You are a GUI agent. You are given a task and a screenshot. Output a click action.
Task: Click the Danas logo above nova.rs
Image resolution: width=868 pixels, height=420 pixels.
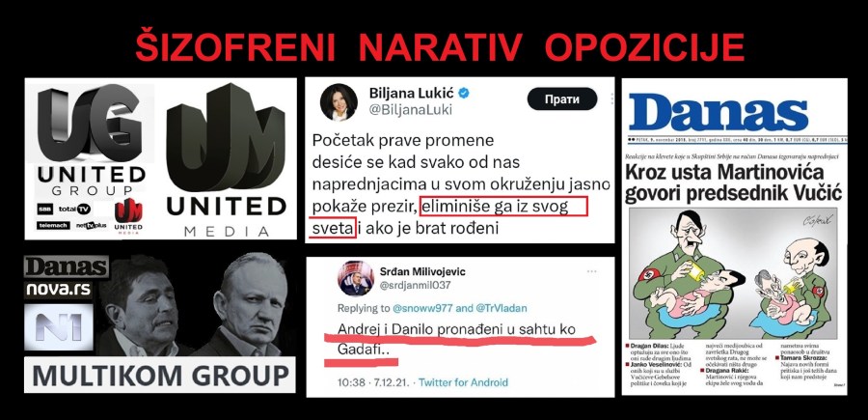tap(66, 267)
